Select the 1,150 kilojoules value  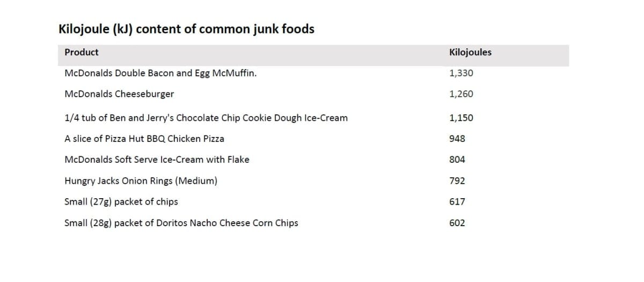[461, 118]
